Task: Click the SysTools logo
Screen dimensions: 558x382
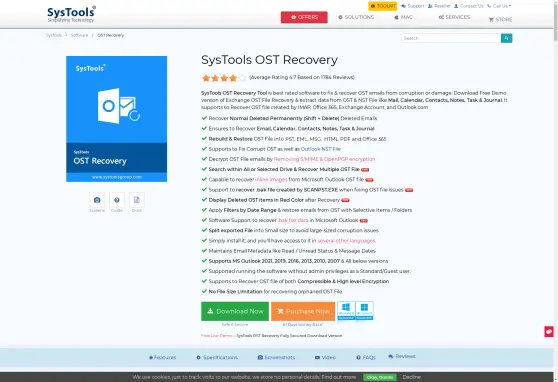Action: tap(72, 14)
